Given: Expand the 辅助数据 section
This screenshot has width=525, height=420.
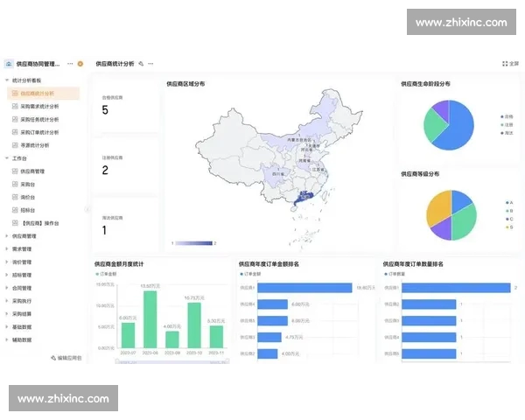Looking at the screenshot, I should [x=7, y=339].
